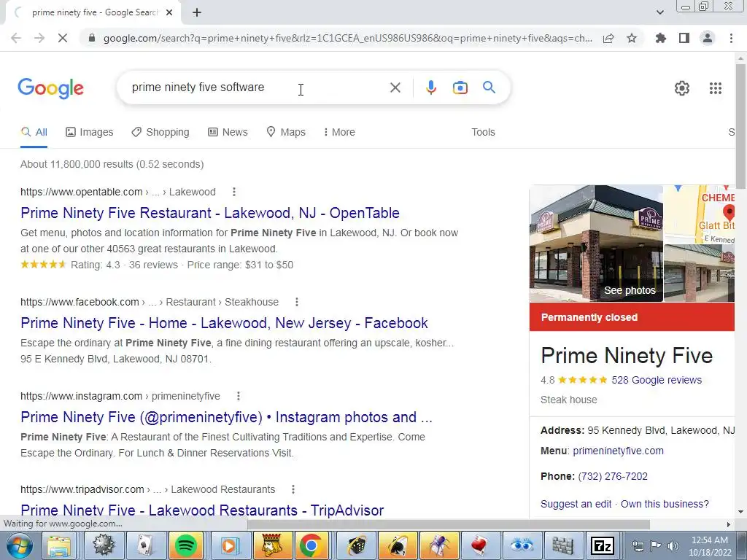Click the address bar URL
This screenshot has height=560, width=747.
point(348,38)
